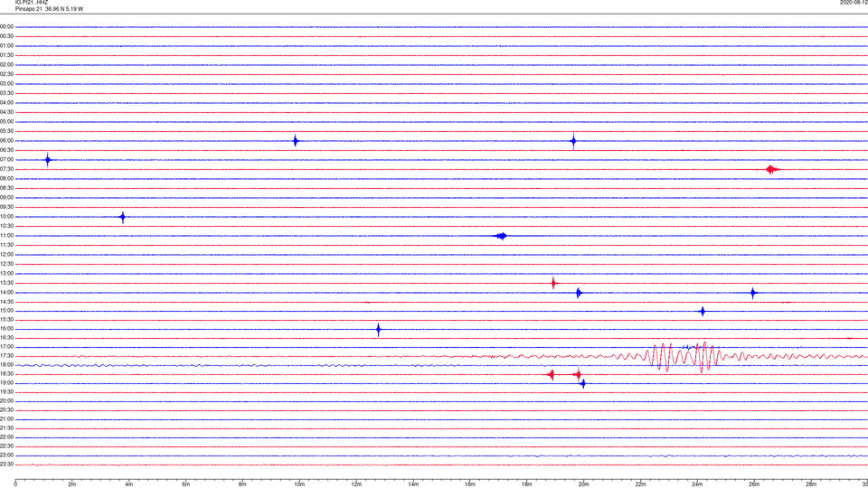Select the '26m' axis tick label
The width and height of the screenshot is (868, 488).
coord(754,484)
